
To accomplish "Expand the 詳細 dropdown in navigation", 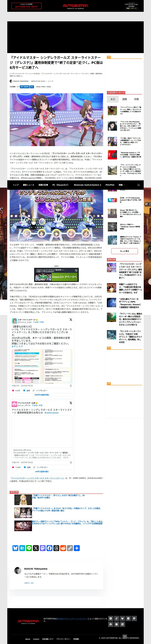I will tap(122, 185).
